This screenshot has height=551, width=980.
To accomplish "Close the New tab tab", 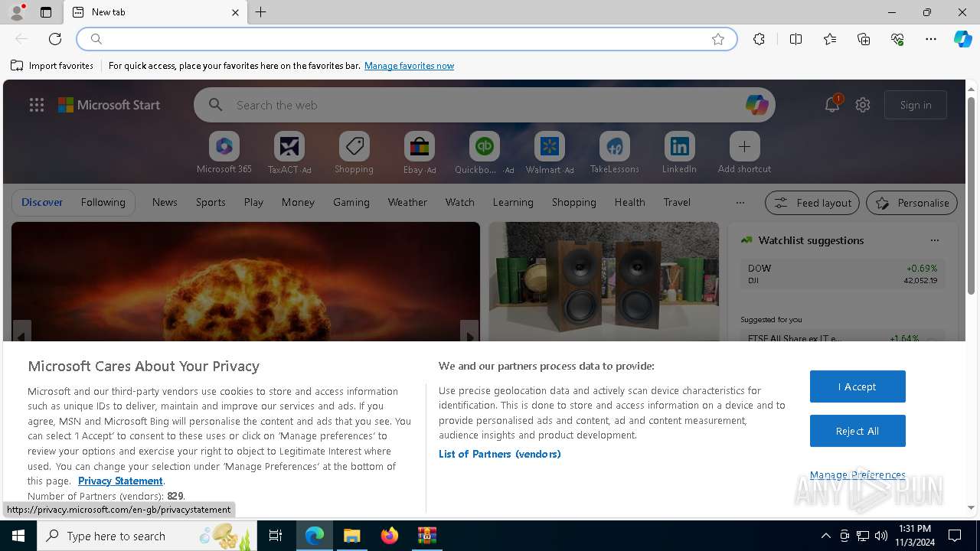I will coord(235,12).
